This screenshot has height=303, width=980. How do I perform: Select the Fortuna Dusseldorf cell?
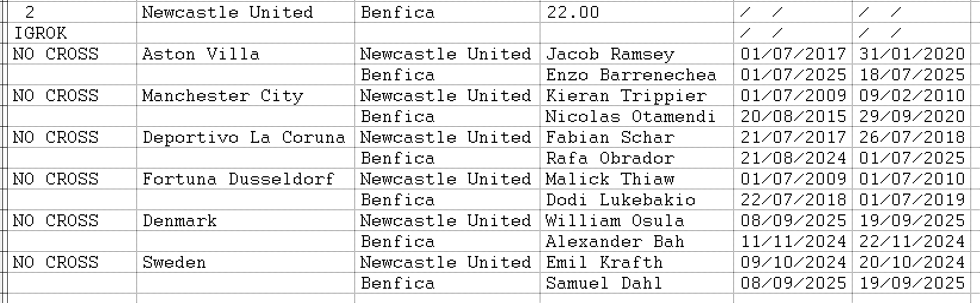pos(238,179)
